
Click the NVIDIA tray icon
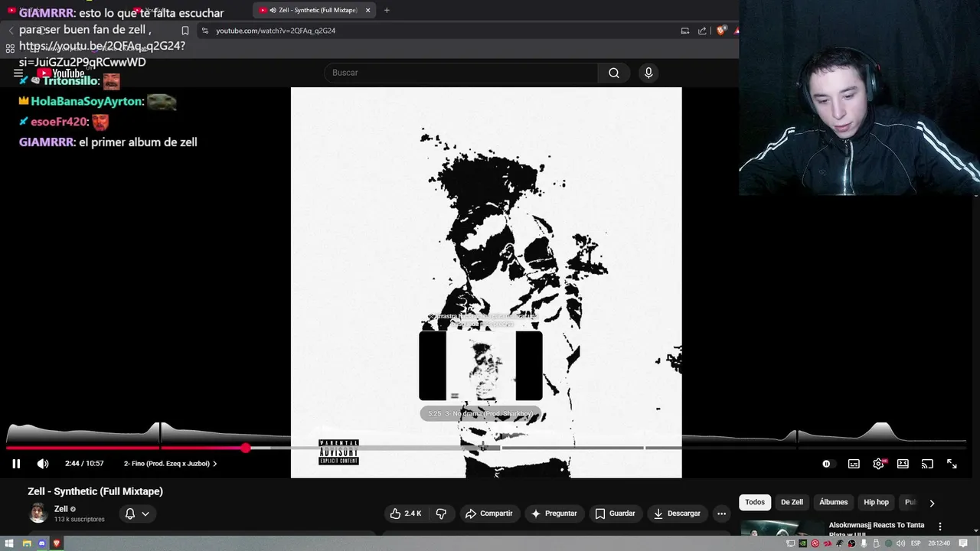(x=802, y=543)
